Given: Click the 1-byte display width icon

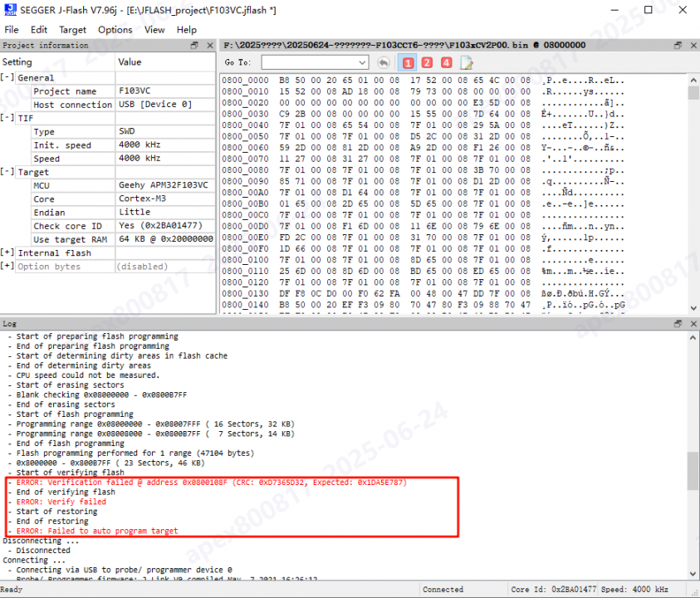Looking at the screenshot, I should (x=408, y=62).
